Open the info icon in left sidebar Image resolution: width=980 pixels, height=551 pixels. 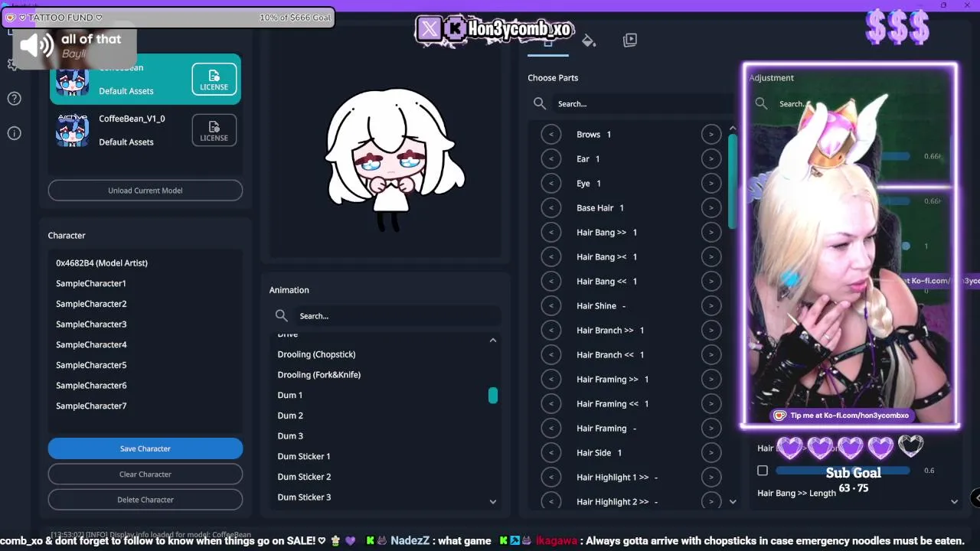point(14,133)
